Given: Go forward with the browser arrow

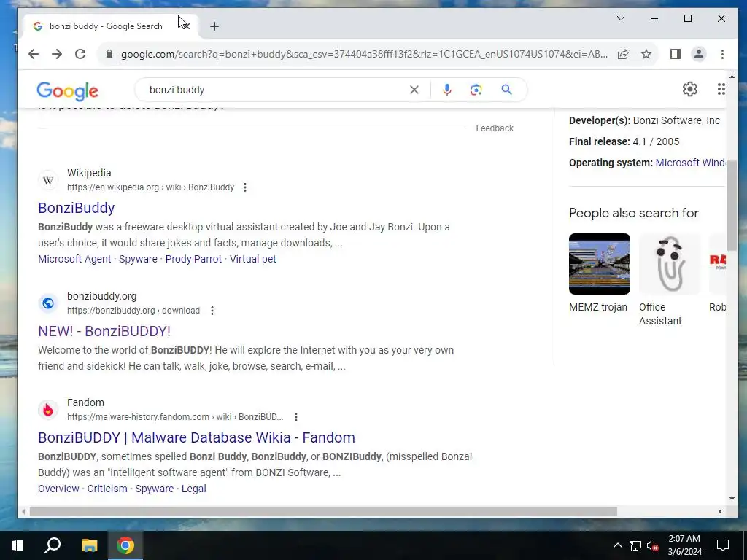Looking at the screenshot, I should click(x=57, y=54).
